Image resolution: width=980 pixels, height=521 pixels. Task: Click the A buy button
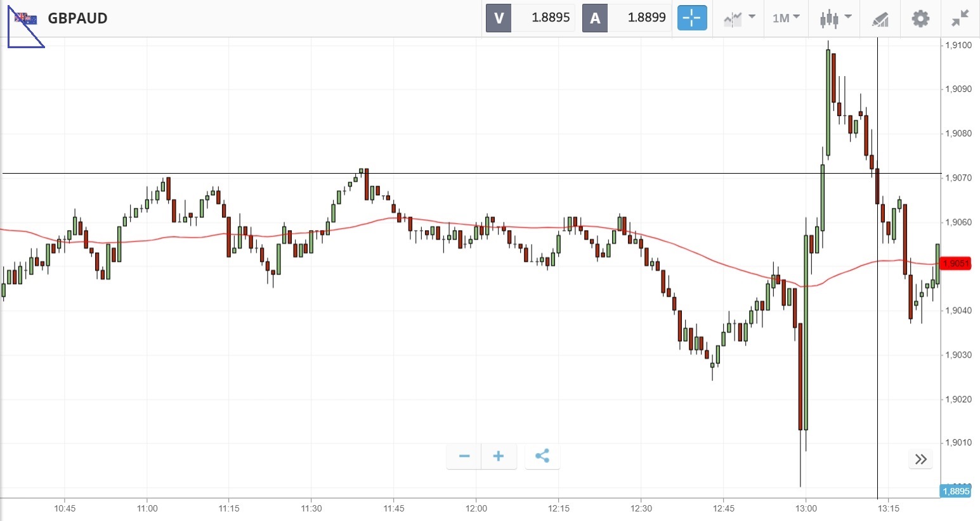[595, 18]
